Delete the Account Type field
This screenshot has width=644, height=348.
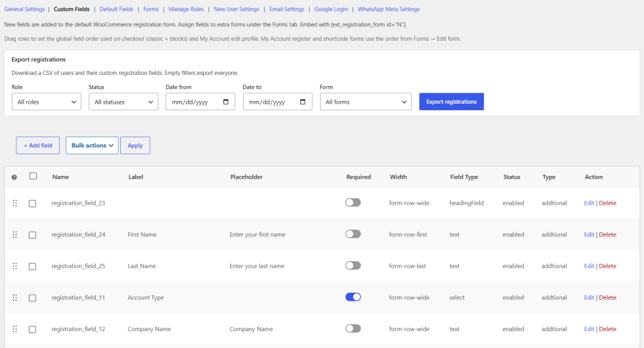pyautogui.click(x=607, y=297)
